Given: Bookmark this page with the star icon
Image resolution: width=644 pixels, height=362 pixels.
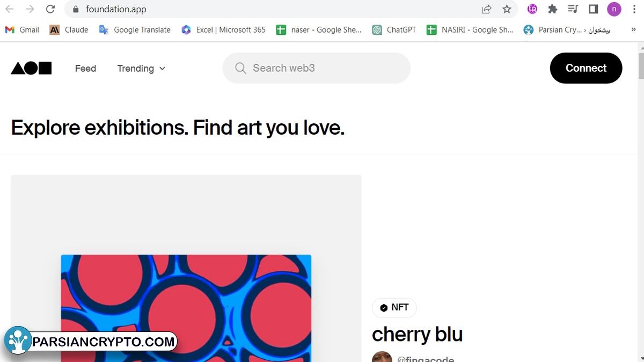Looking at the screenshot, I should tap(507, 9).
